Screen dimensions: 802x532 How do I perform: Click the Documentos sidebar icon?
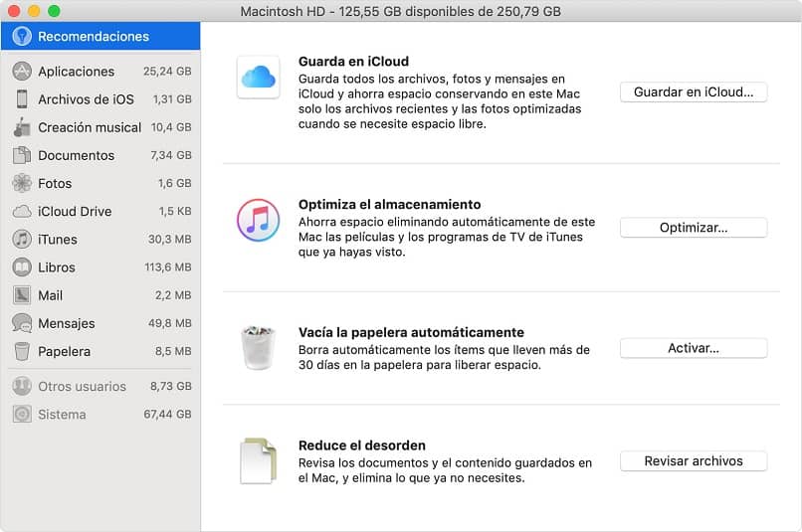[x=22, y=155]
